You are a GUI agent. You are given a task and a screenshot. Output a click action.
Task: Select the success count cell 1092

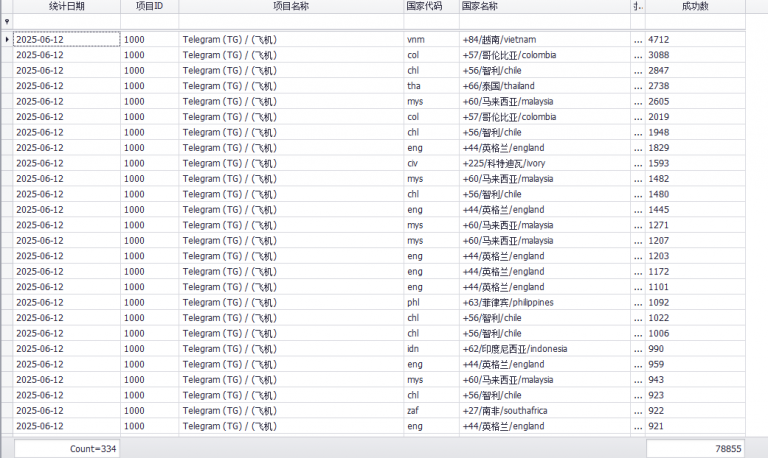[x=695, y=302]
